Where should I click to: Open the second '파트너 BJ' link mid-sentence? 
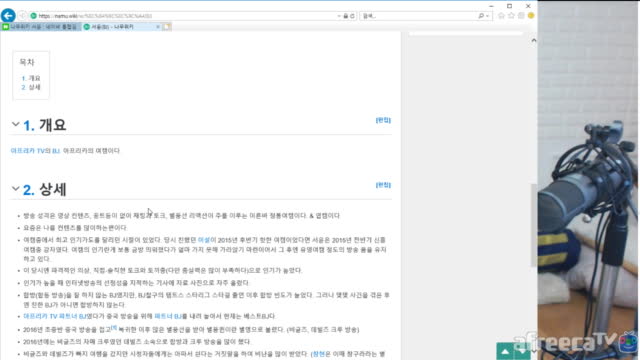click(168, 316)
